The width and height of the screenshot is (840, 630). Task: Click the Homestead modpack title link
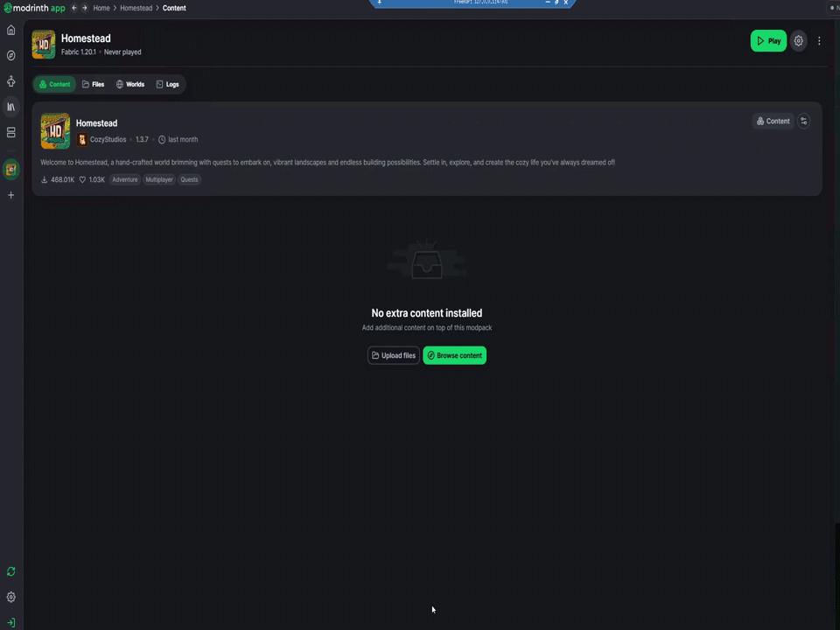tap(96, 123)
